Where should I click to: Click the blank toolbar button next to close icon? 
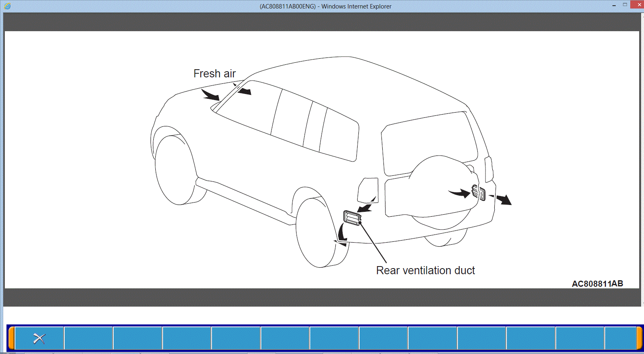(89, 338)
